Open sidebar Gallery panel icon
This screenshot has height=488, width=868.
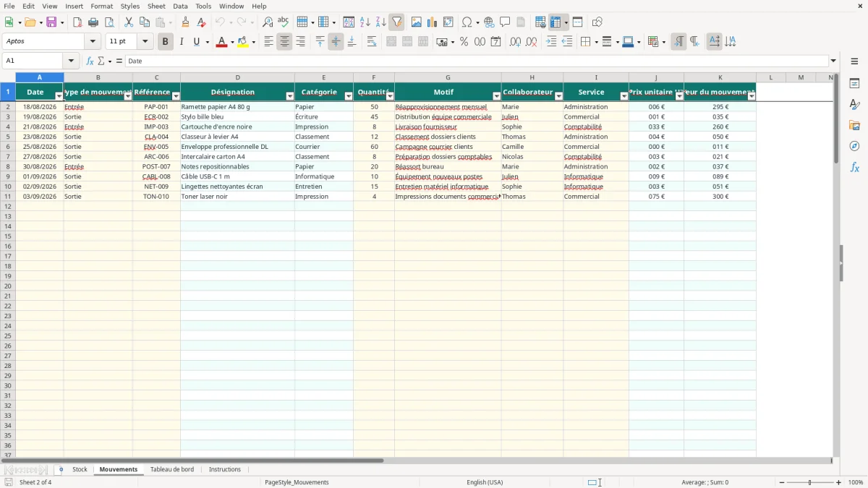[x=854, y=126]
